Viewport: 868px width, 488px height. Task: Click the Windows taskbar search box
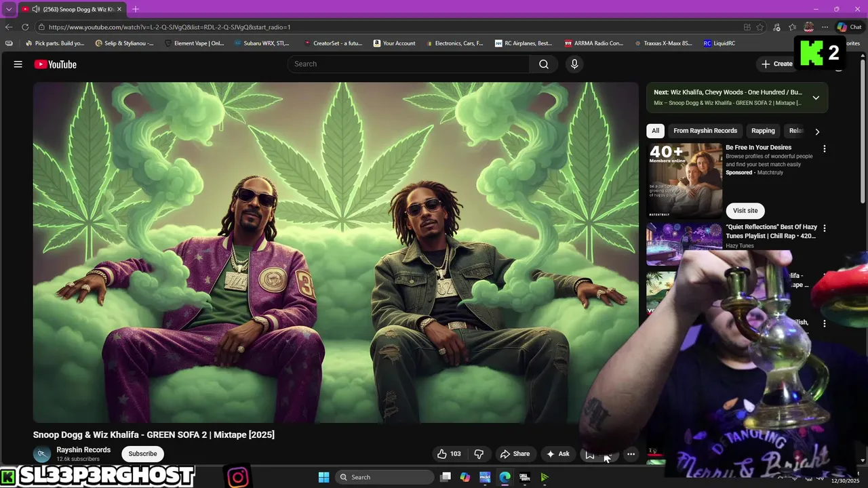click(x=384, y=477)
